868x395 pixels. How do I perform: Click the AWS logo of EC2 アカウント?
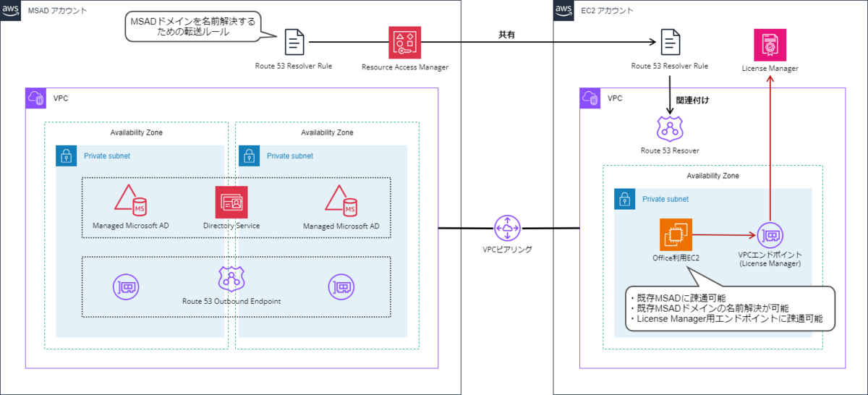coord(563,10)
